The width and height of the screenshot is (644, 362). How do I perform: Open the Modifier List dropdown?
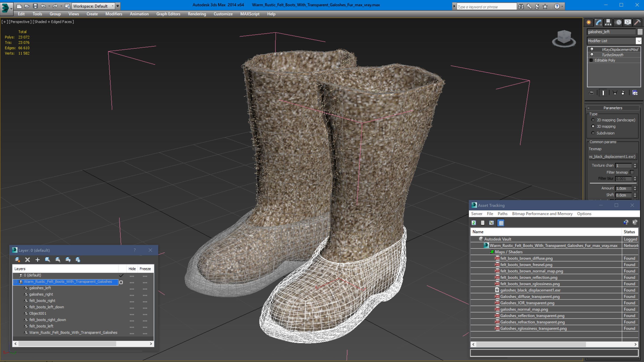tap(614, 41)
